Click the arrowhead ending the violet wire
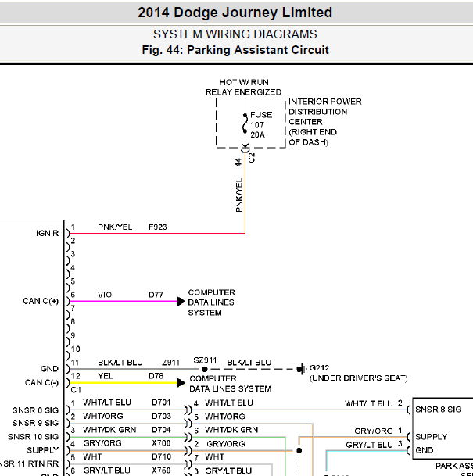This screenshot has width=473, height=476. coord(181,302)
